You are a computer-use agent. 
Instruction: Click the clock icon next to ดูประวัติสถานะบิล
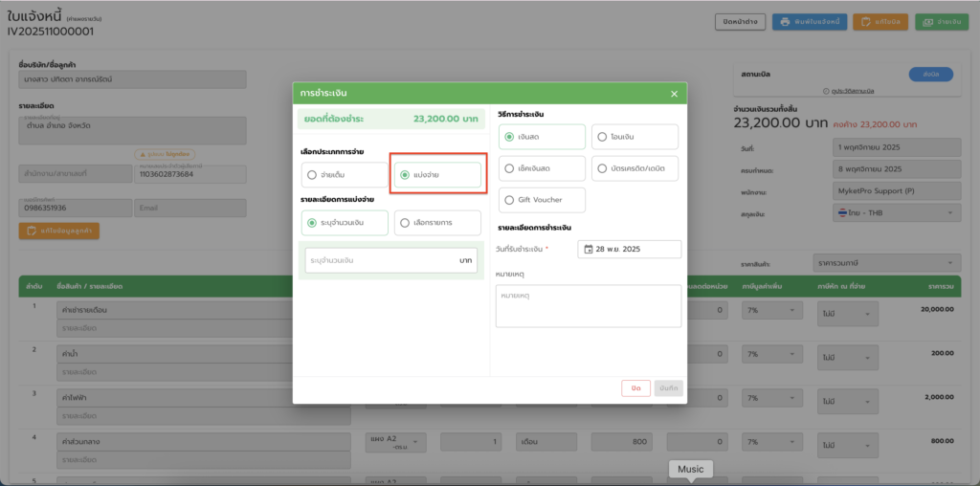pos(826,91)
